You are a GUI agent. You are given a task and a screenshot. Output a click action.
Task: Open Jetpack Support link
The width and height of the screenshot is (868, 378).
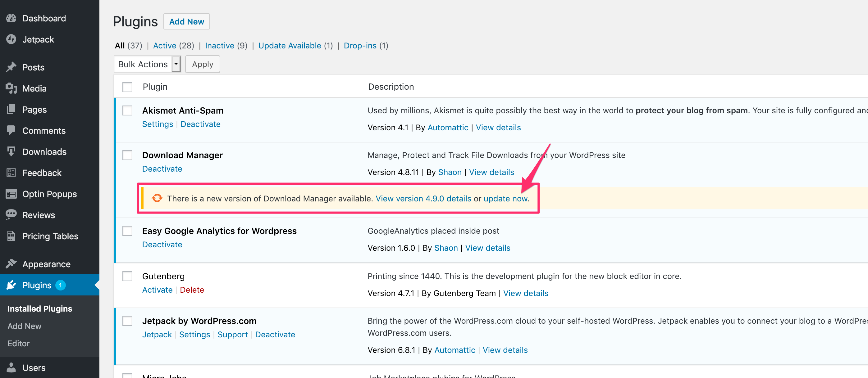coord(232,334)
